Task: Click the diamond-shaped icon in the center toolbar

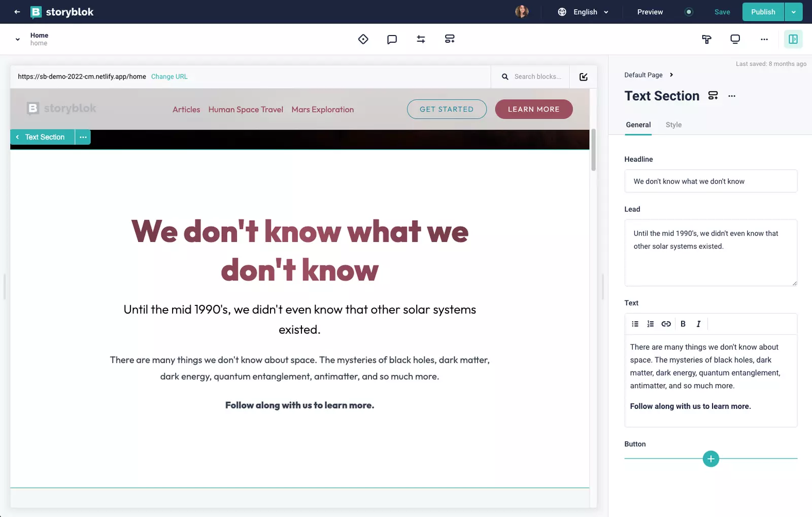Action: tap(363, 39)
